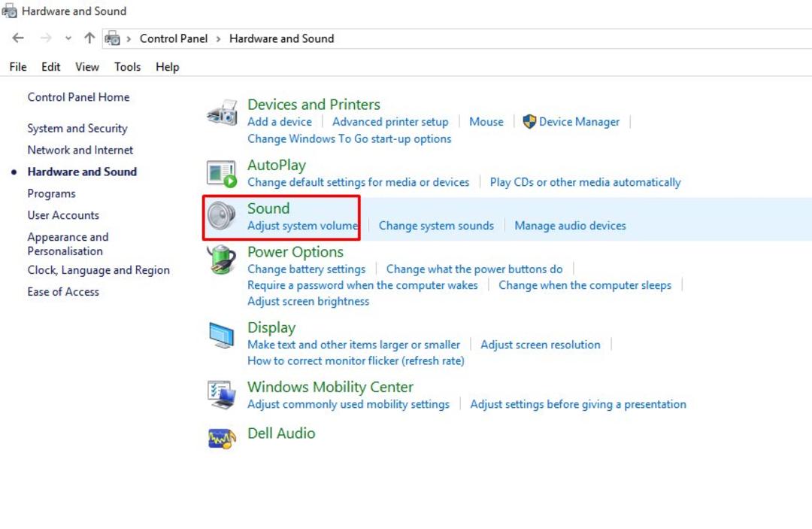Click the Sound speaker icon

coord(222,216)
